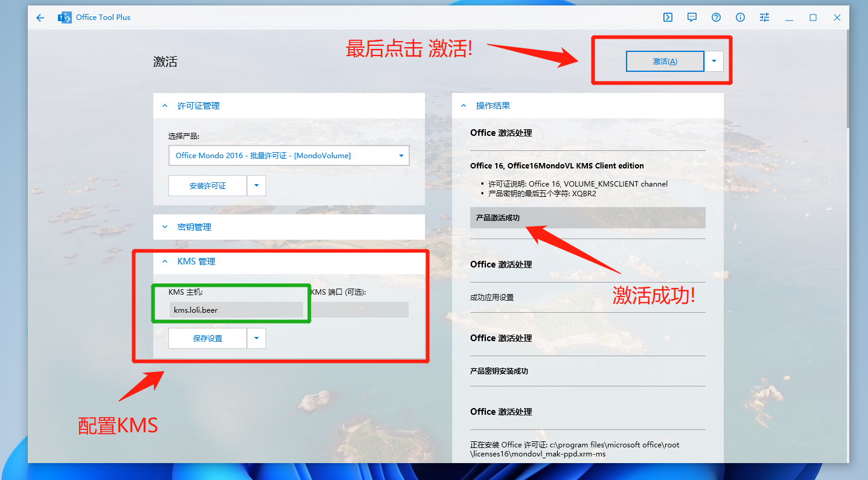
Task: Click the KMS 端口 input field
Action: tap(360, 310)
